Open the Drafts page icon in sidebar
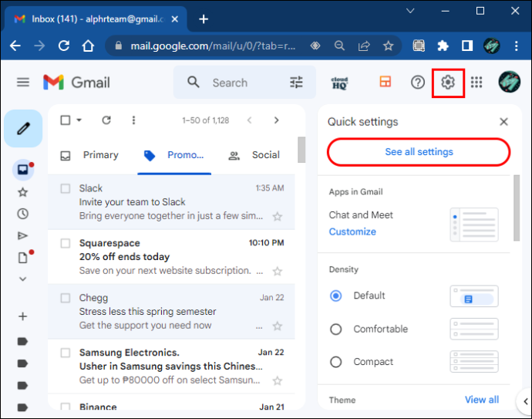The height and width of the screenshot is (419, 532). click(x=22, y=258)
